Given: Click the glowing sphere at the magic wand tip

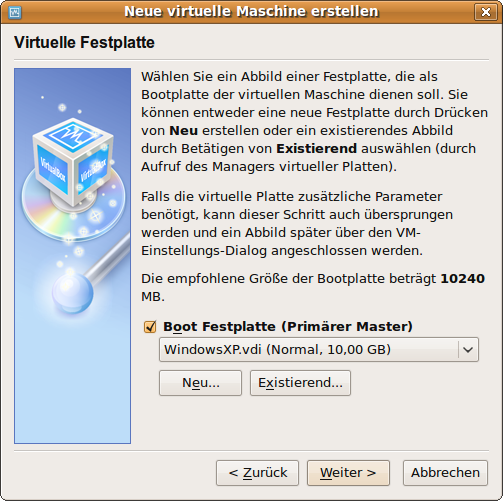Looking at the screenshot, I should click(73, 293).
